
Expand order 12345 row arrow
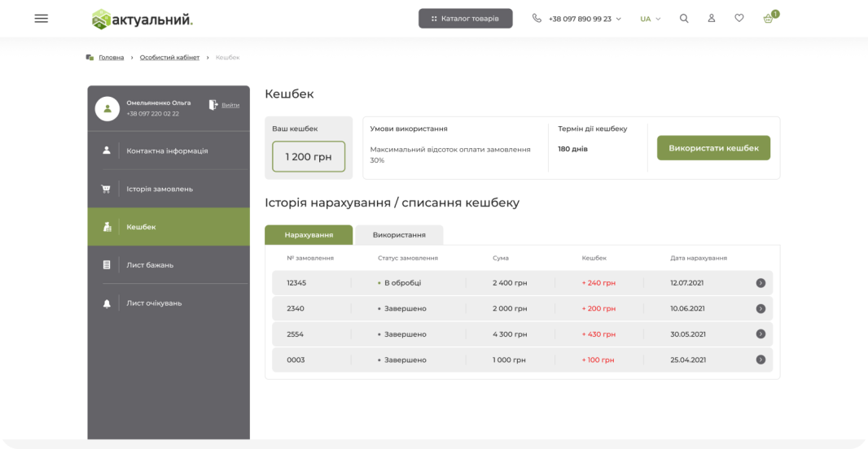(761, 283)
